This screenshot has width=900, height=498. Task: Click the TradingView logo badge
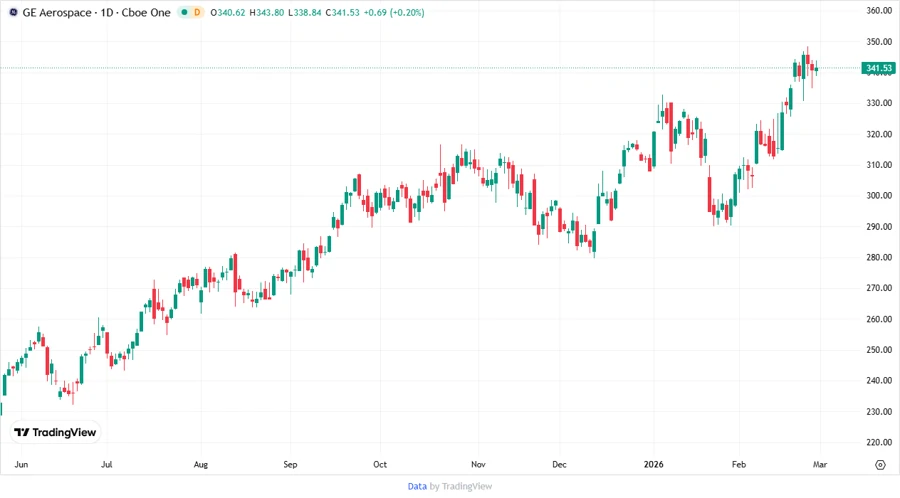point(55,433)
